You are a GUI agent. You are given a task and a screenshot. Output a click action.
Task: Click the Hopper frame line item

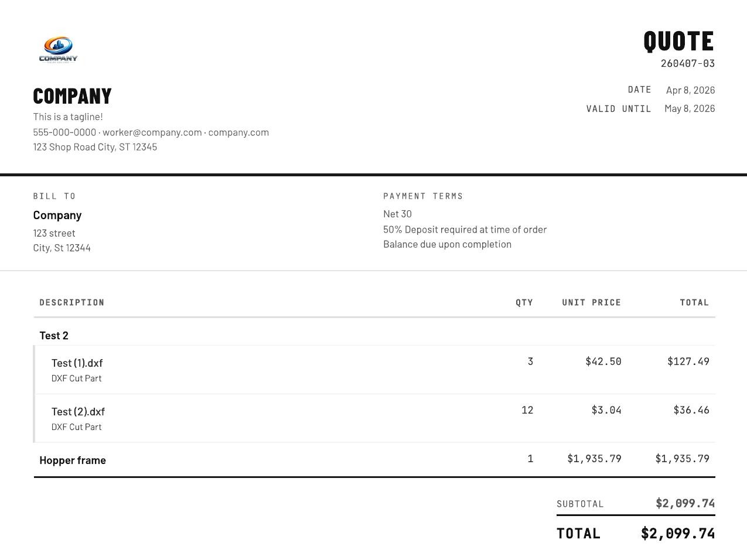click(73, 460)
